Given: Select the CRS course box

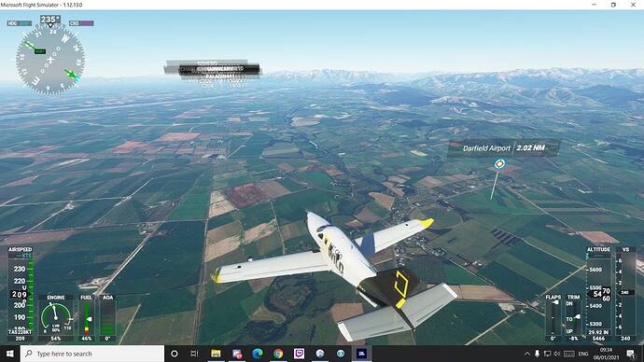Looking at the screenshot, I should coord(81,23).
